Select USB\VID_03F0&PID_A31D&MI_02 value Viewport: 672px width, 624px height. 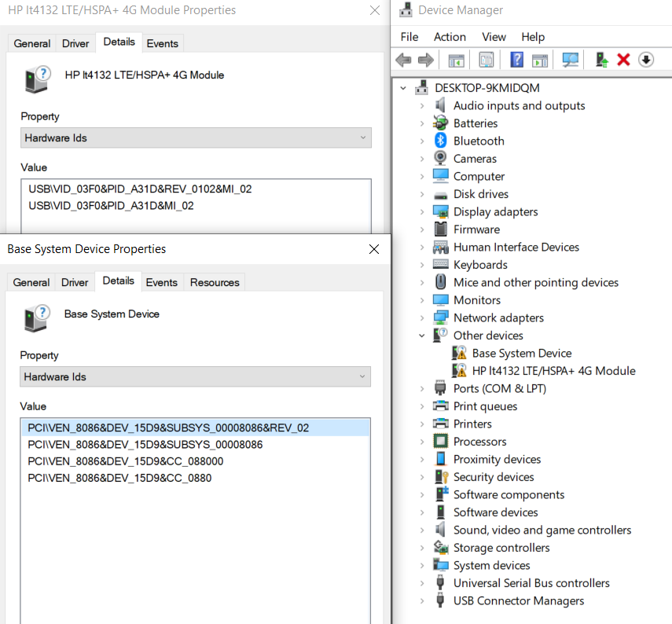pos(111,206)
